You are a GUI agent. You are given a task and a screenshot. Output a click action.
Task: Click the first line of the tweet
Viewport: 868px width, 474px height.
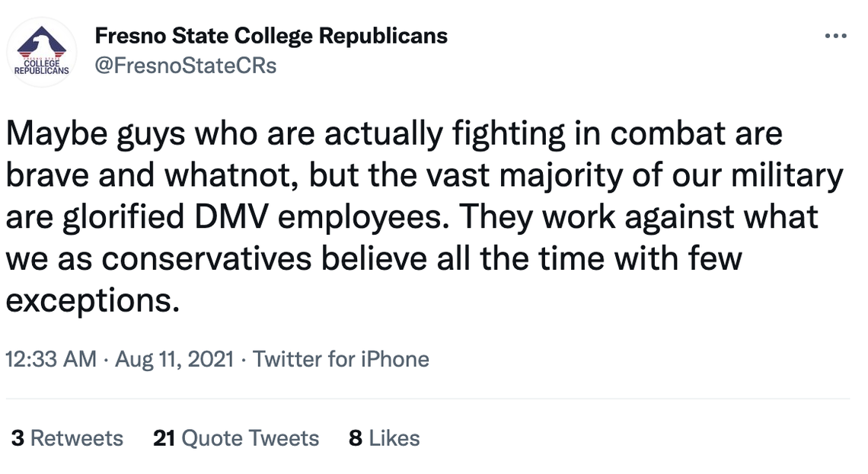pyautogui.click(x=392, y=132)
